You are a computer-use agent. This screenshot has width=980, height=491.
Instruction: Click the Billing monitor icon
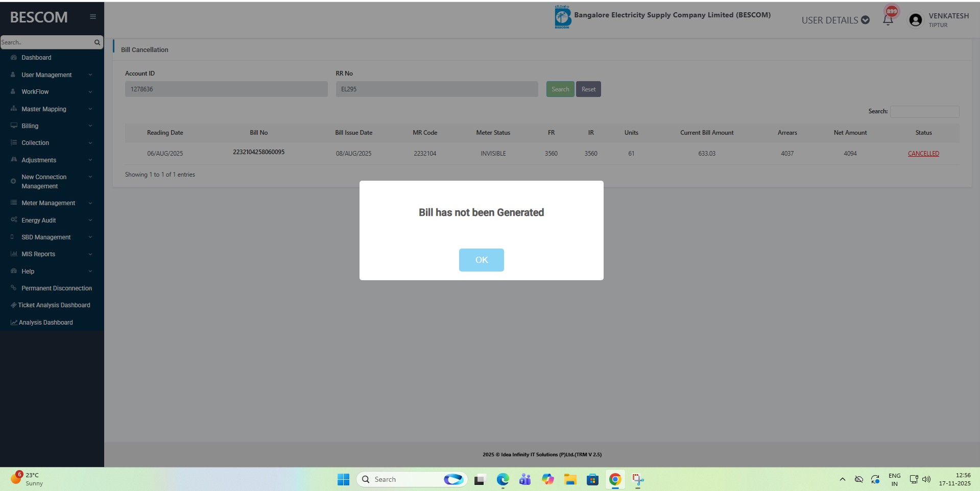14,126
